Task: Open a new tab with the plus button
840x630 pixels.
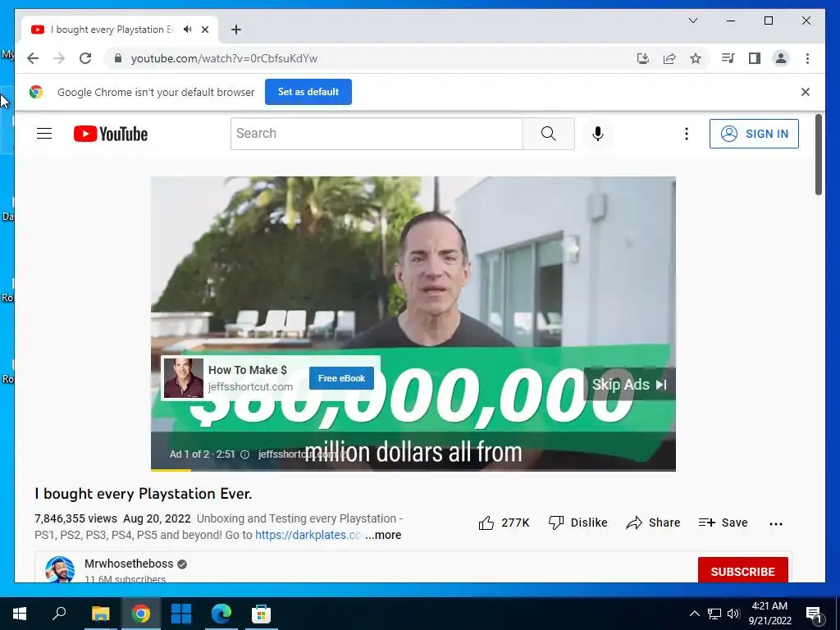Action: point(236,30)
